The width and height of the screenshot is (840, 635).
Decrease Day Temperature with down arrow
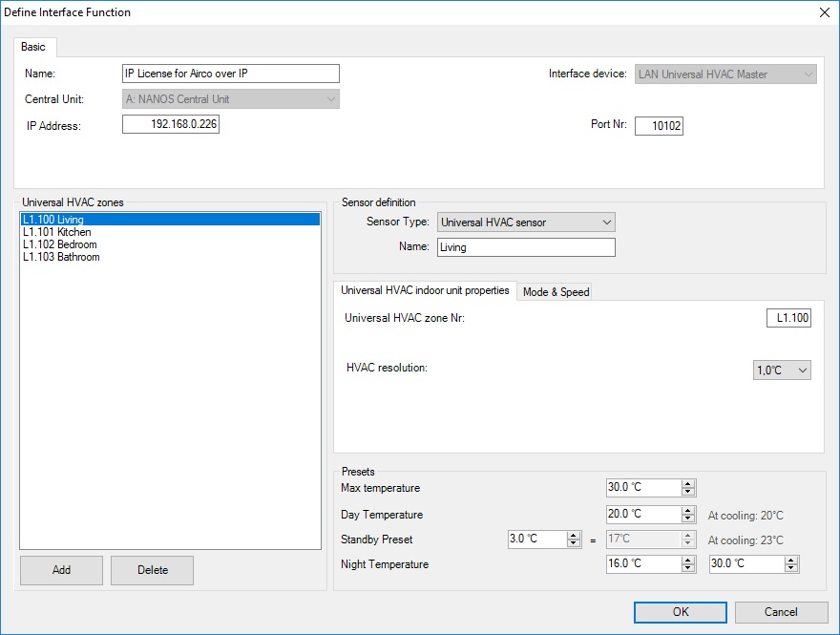[x=688, y=519]
